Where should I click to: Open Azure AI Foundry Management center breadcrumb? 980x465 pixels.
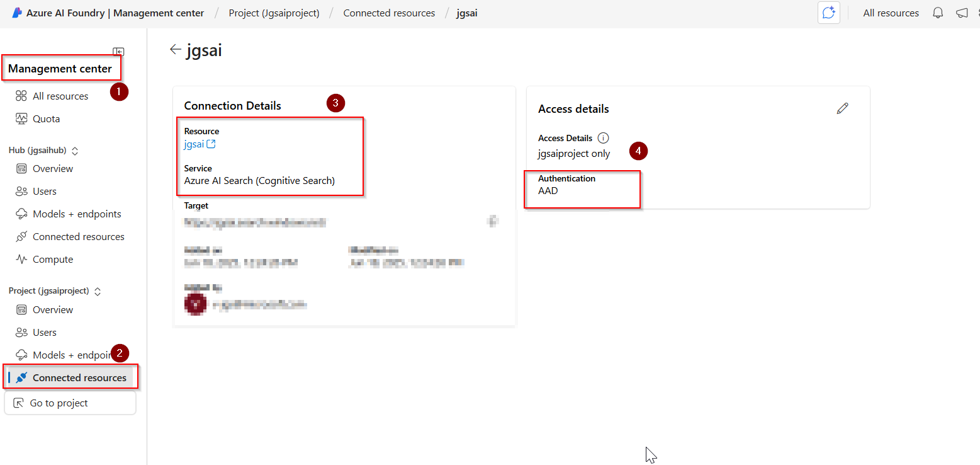click(115, 13)
